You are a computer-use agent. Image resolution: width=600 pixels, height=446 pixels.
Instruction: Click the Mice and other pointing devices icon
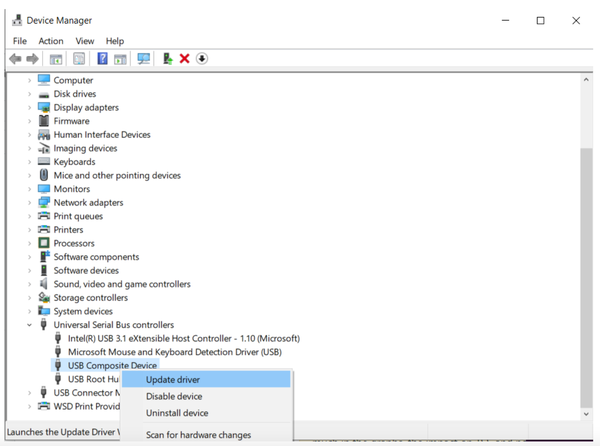tap(44, 175)
